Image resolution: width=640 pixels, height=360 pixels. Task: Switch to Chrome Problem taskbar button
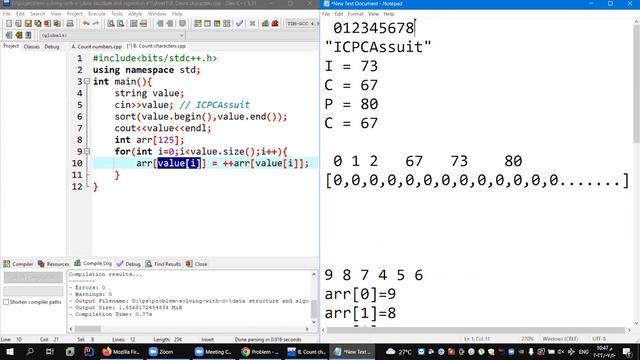coord(260,351)
